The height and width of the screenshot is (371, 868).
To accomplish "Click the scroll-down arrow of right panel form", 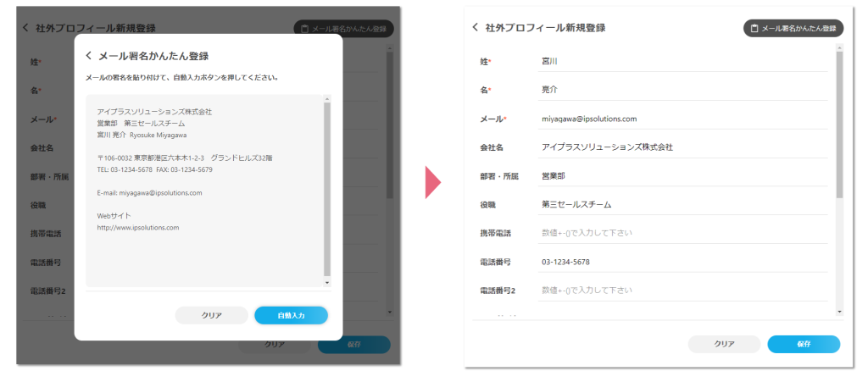I will [839, 313].
